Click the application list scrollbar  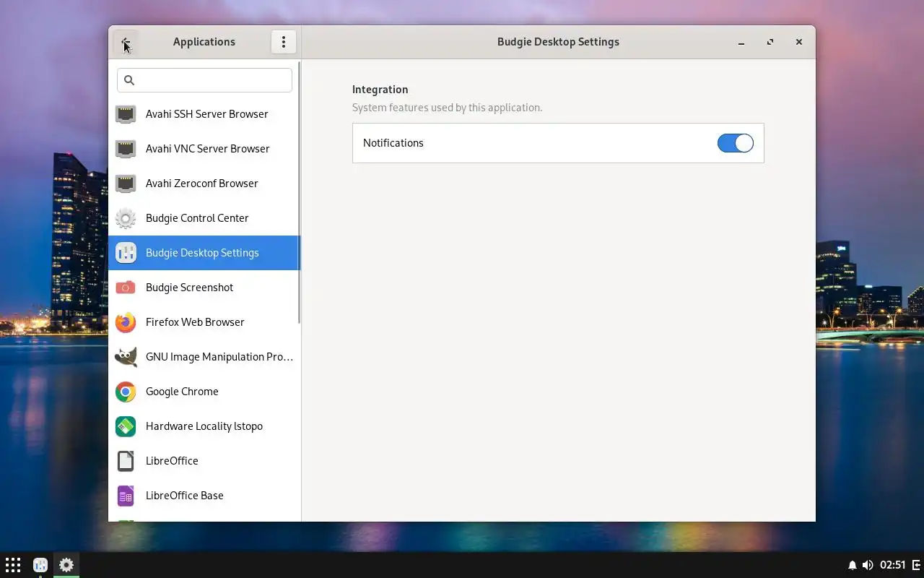tap(299, 194)
